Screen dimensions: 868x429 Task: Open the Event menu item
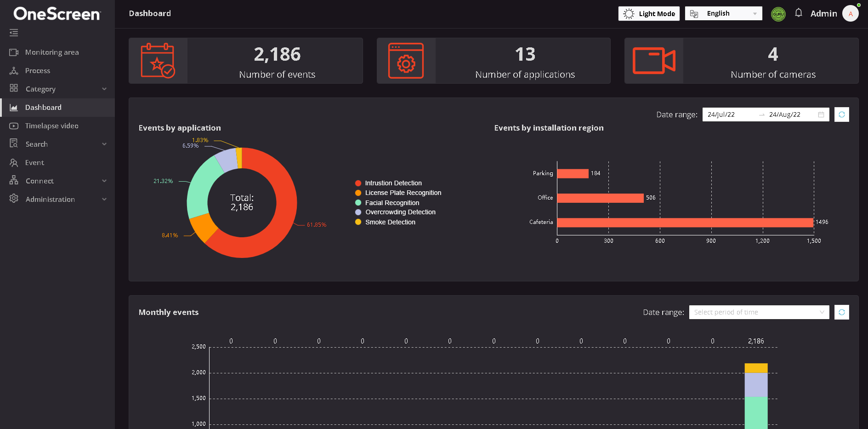(x=57, y=163)
